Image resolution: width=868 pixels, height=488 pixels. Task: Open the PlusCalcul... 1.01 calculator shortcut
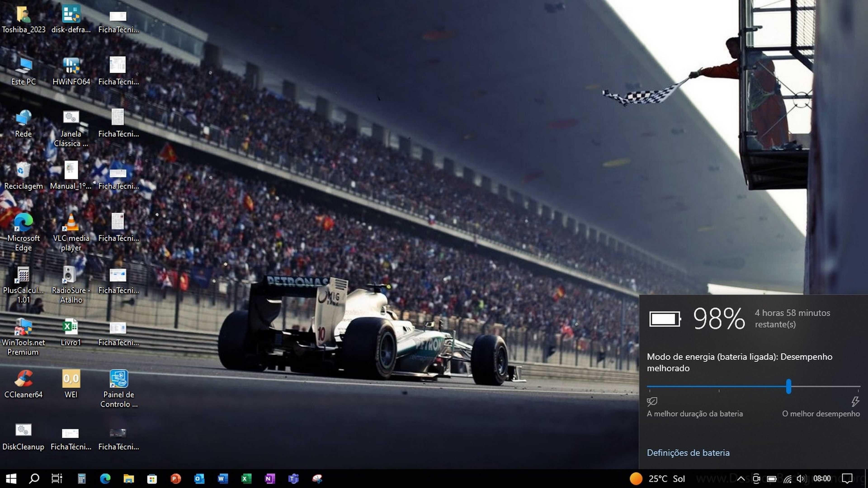[x=23, y=285]
